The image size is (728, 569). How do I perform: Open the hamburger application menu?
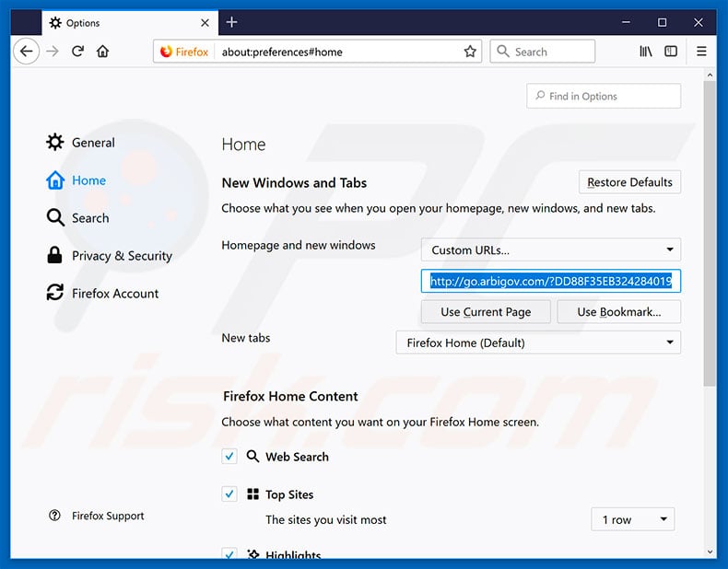click(x=701, y=51)
